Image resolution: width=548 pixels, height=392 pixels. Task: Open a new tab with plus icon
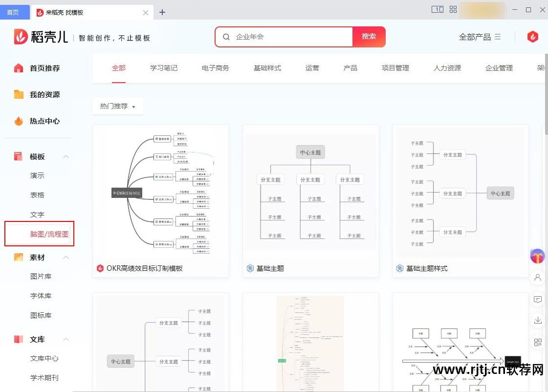[x=162, y=12]
